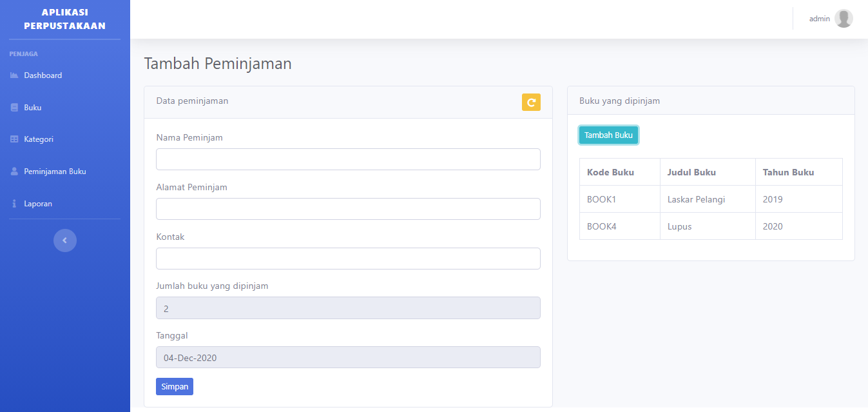Select the BOOK4 Lupus row
The height and width of the screenshot is (412, 868).
711,226
